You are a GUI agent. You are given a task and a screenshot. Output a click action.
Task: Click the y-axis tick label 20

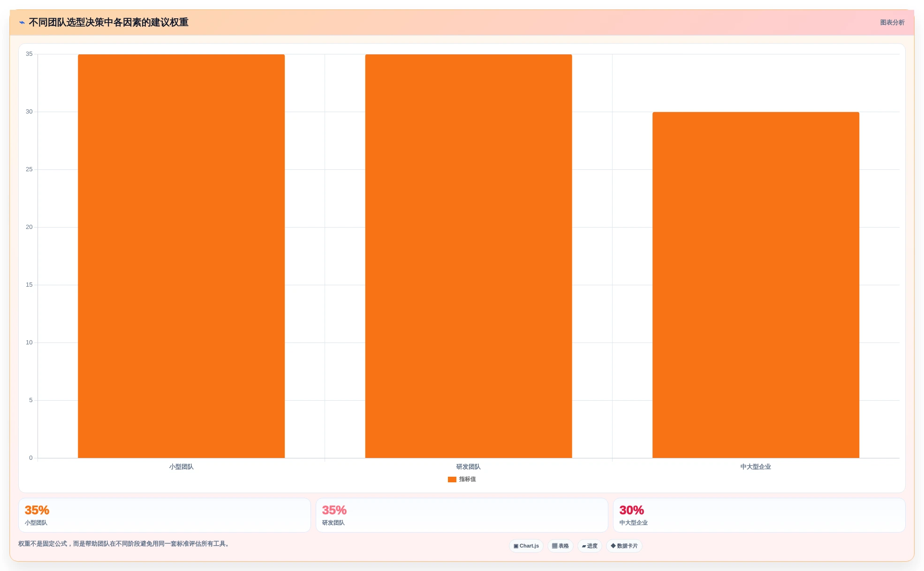point(29,227)
